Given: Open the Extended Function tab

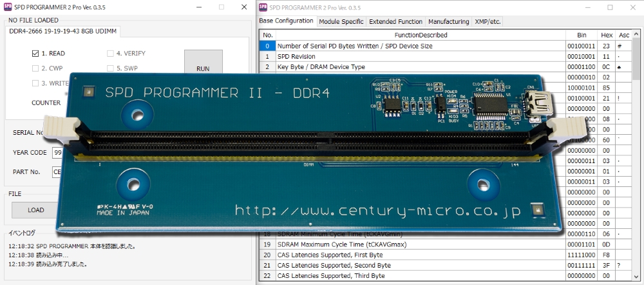Looking at the screenshot, I should (395, 21).
